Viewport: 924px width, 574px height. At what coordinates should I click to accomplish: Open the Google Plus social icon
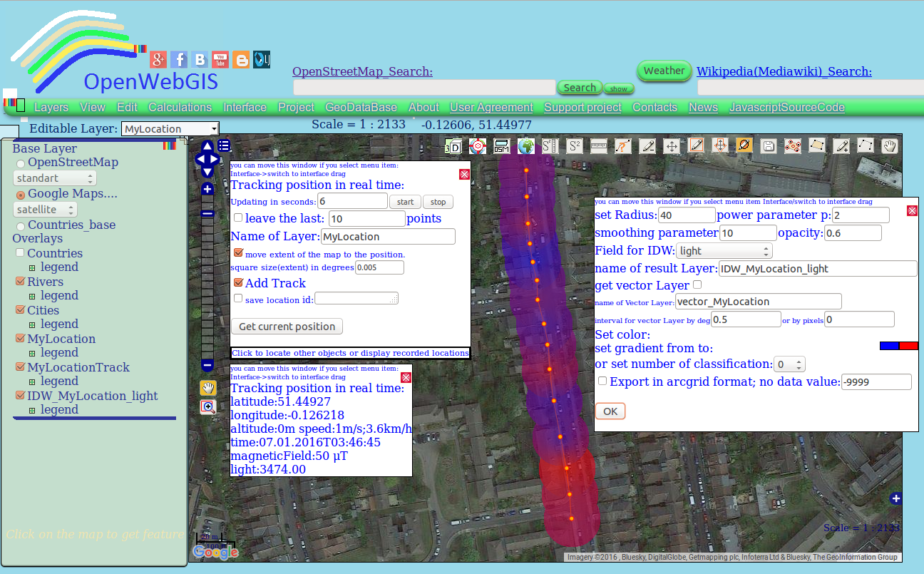pos(158,60)
